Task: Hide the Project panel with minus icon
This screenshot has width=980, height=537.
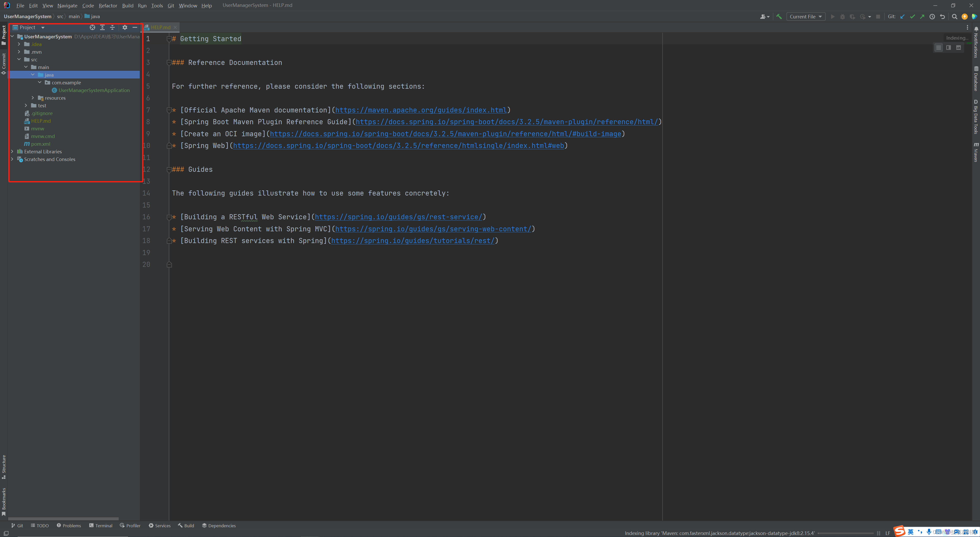Action: coord(135,27)
